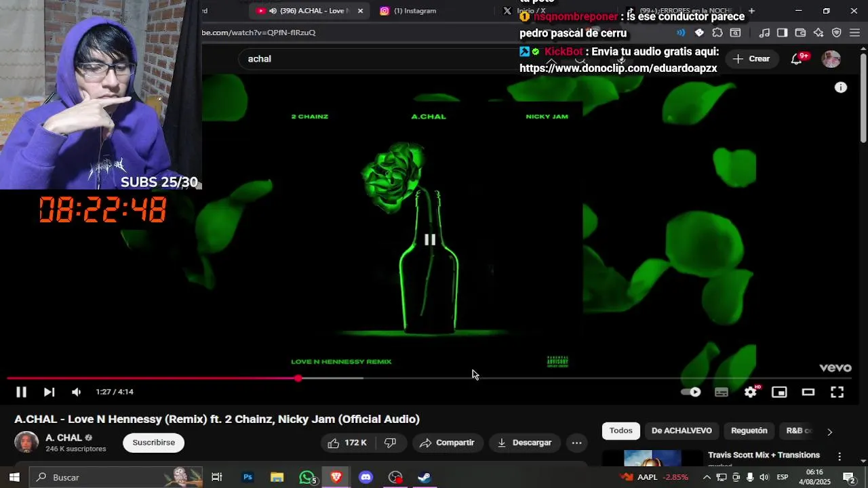Close the A.CHAL YouTube browser tab

tap(360, 11)
